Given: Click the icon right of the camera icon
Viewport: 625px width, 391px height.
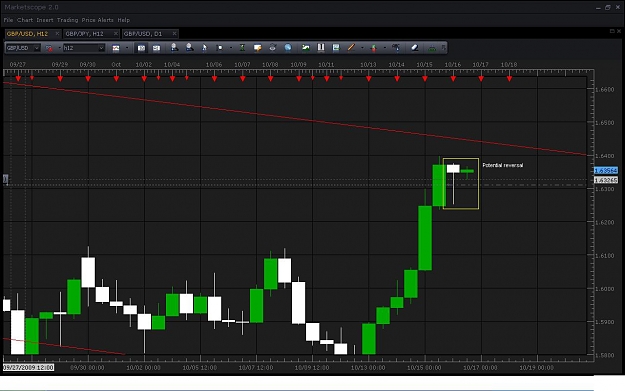Looking at the screenshot, I should (156, 48).
